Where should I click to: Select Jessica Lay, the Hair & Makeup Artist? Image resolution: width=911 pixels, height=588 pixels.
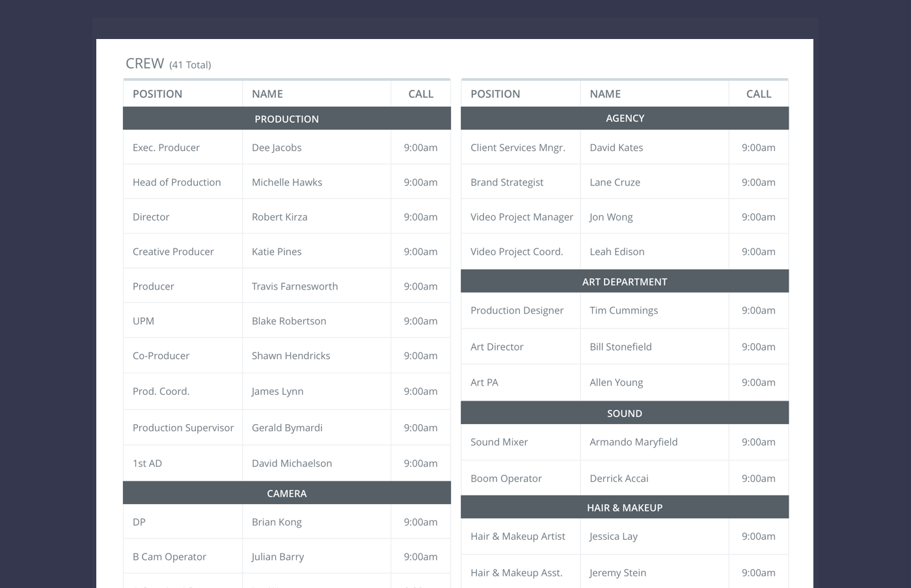coord(612,536)
